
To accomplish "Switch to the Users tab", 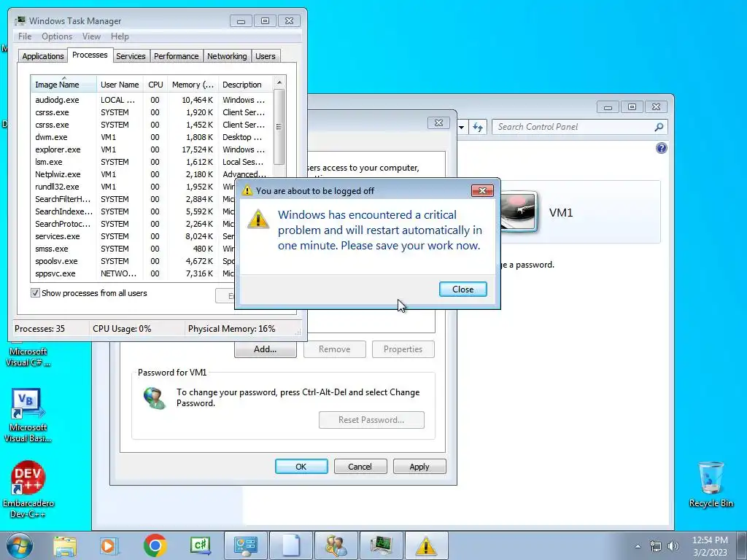I will [x=265, y=56].
